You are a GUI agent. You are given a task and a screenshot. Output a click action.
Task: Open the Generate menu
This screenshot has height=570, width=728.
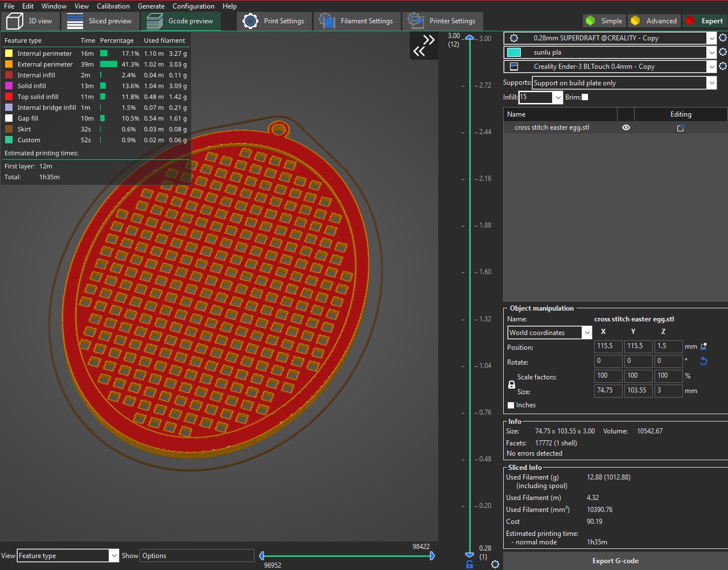(151, 6)
